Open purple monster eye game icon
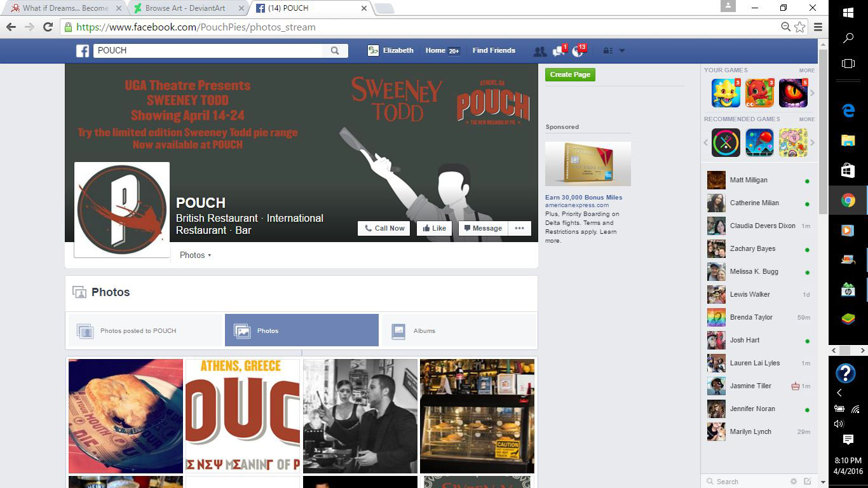 tap(793, 93)
